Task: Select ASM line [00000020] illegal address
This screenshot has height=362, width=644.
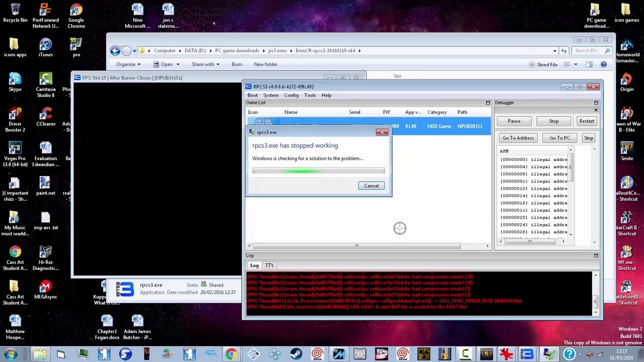Action: point(533,218)
